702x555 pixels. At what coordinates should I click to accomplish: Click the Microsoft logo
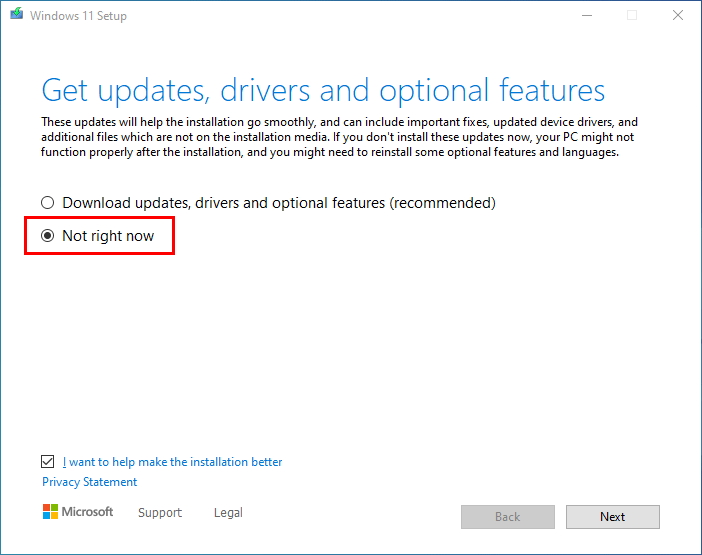[x=78, y=512]
